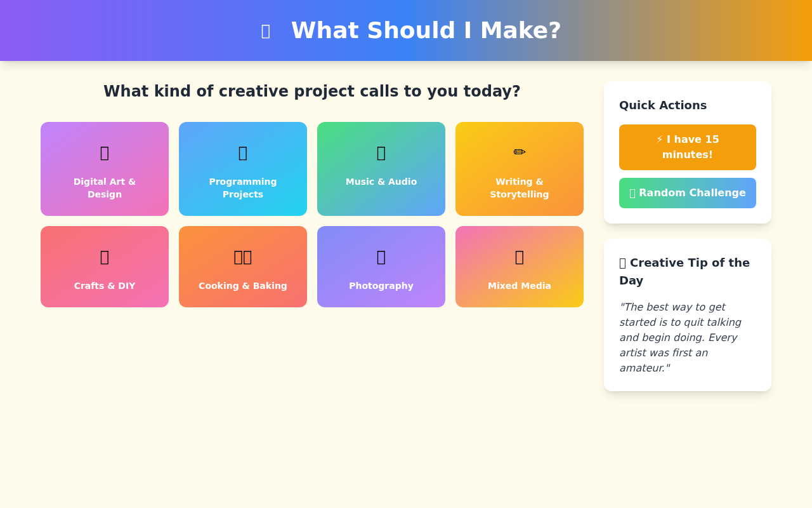This screenshot has height=508, width=812.
Task: Open the Writing & Storytelling category label
Action: (520, 188)
